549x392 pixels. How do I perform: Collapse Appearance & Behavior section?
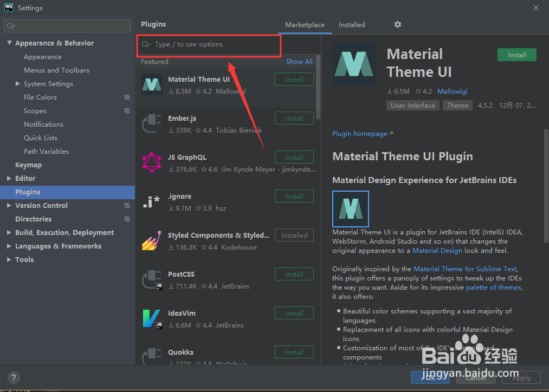9,43
